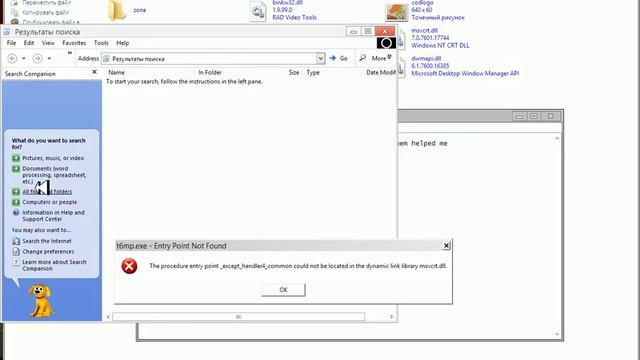
Task: Select Computers or people search
Action: pyautogui.click(x=49, y=202)
